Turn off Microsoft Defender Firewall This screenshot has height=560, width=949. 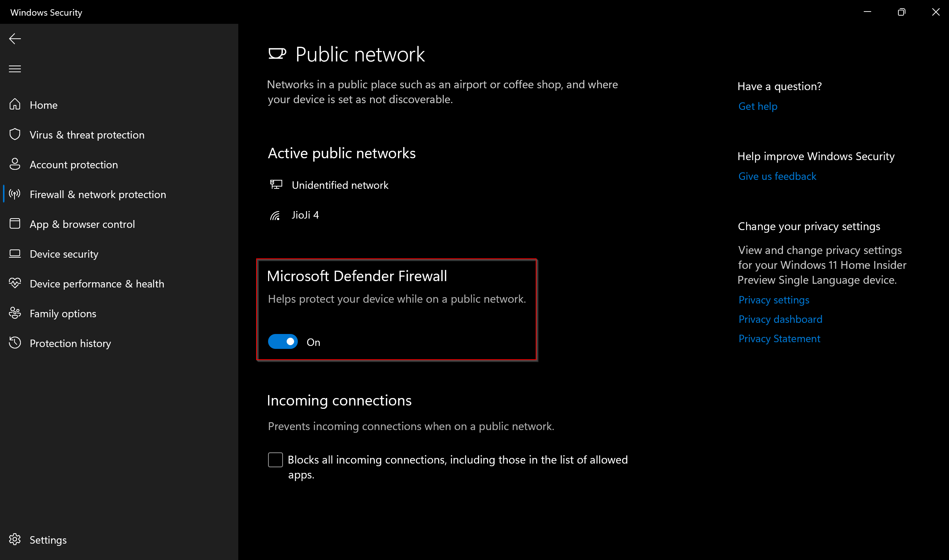click(283, 341)
